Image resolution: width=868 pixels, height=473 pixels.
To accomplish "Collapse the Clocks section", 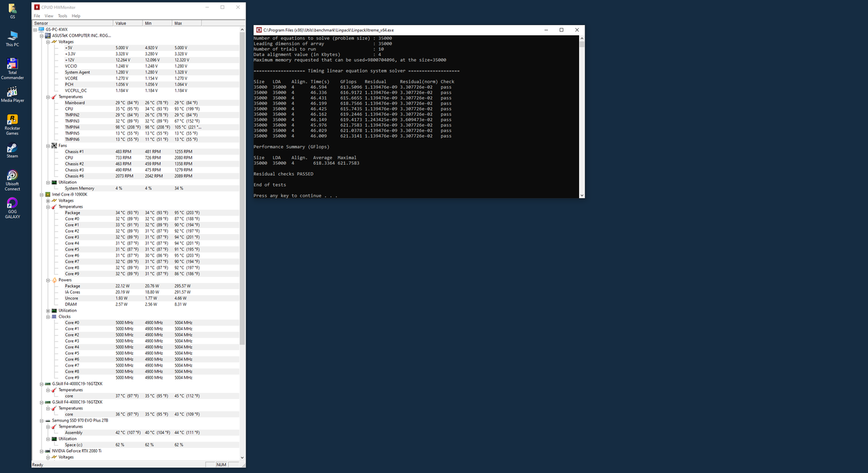I will click(47, 316).
